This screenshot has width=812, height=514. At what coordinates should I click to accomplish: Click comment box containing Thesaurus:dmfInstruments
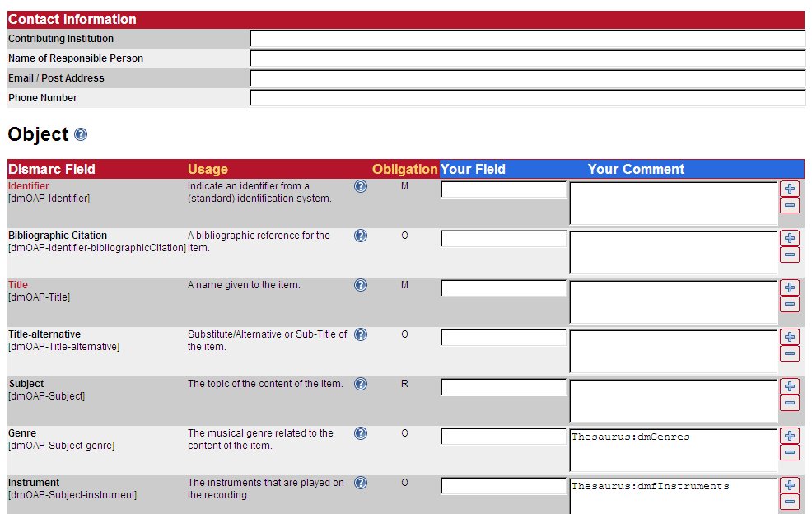pyautogui.click(x=673, y=496)
